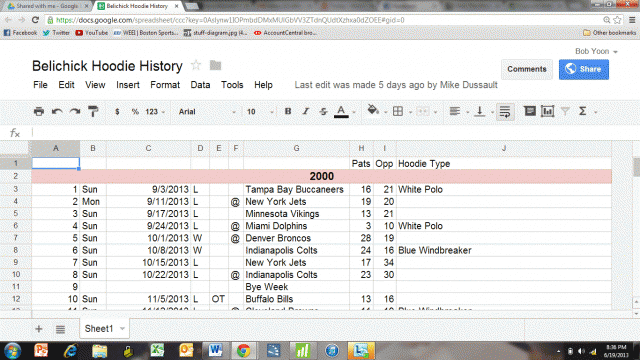The width and height of the screenshot is (640, 360).
Task: Click the Belichick Hoodie History title
Action: (x=107, y=66)
